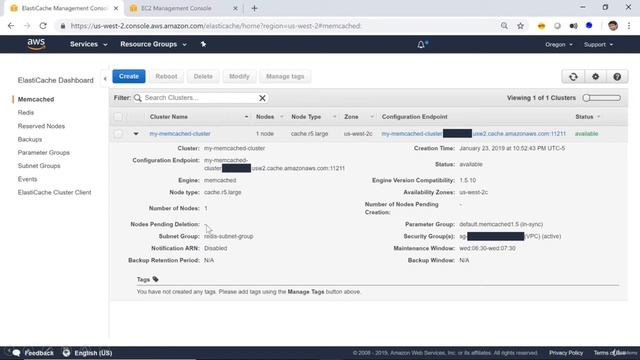Adjust the Viewing clusters slider
This screenshot has height=360, width=640.
point(602,98)
